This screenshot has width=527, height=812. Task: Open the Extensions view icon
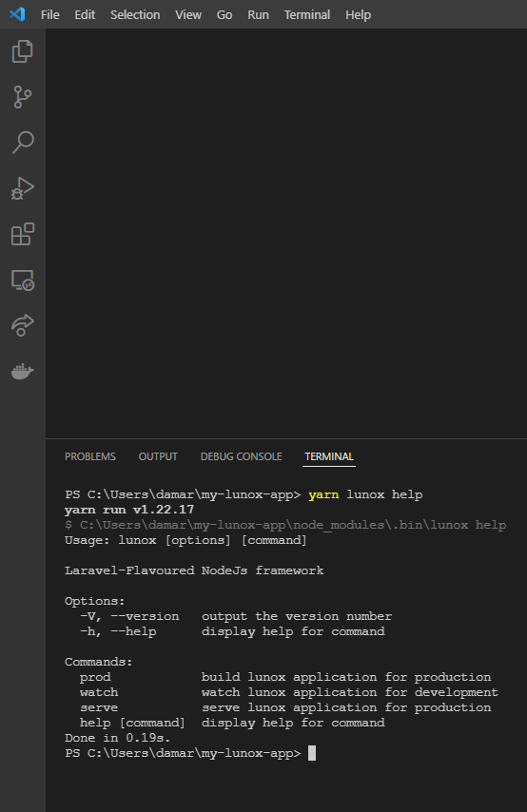22,234
